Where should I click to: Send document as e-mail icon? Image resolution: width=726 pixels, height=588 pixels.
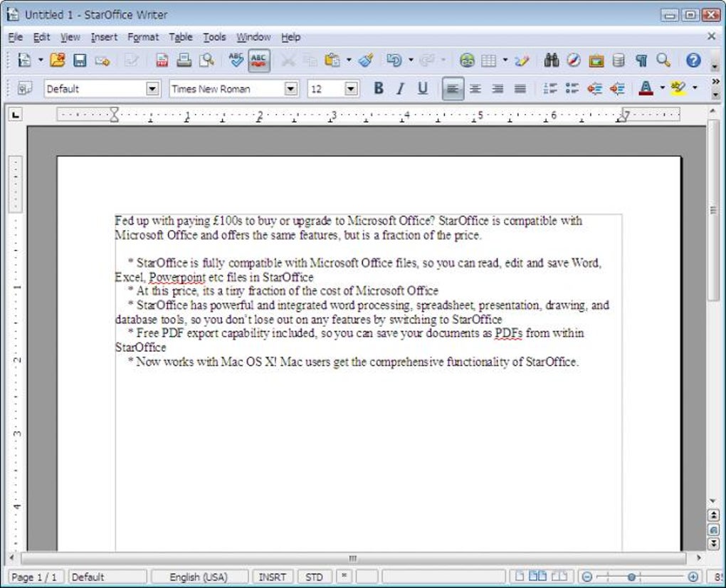[102, 61]
